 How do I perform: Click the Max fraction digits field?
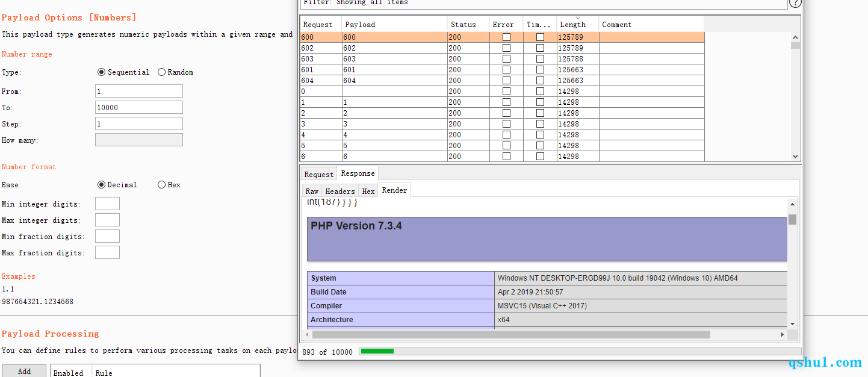point(107,252)
